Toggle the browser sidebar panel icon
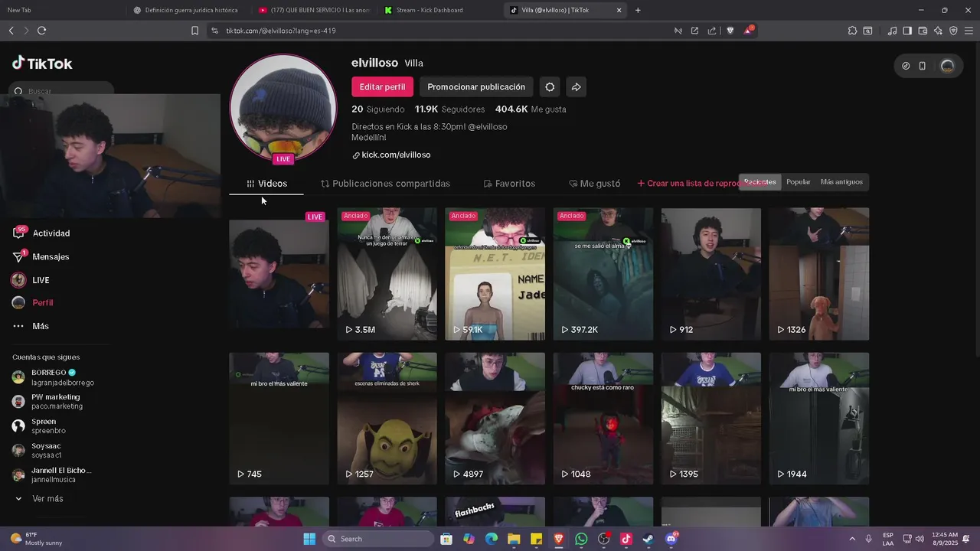Image resolution: width=980 pixels, height=551 pixels. tap(907, 31)
